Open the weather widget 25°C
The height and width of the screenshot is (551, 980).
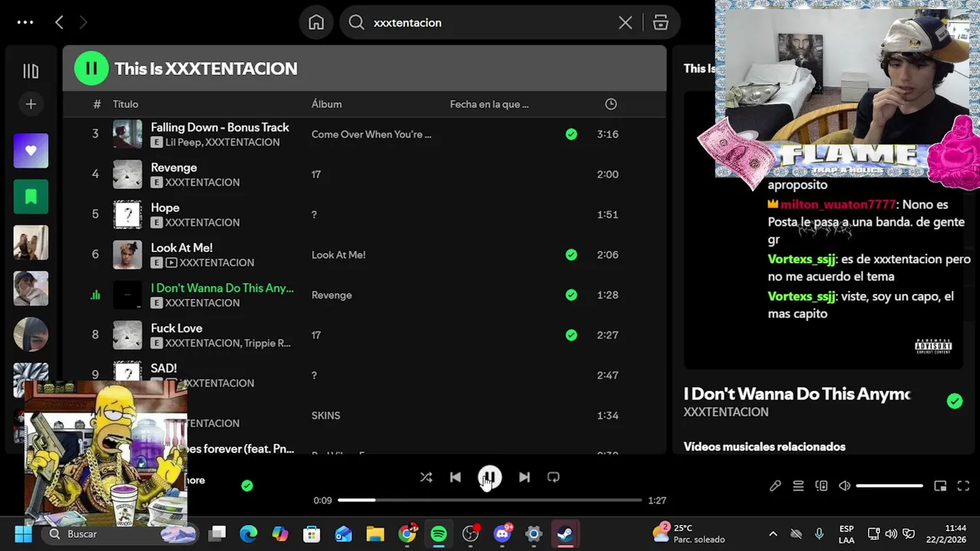click(688, 533)
